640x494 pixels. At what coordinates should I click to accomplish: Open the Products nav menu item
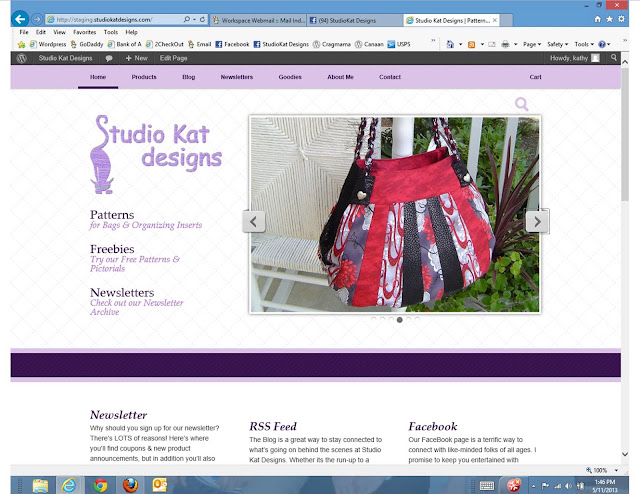[x=144, y=77]
